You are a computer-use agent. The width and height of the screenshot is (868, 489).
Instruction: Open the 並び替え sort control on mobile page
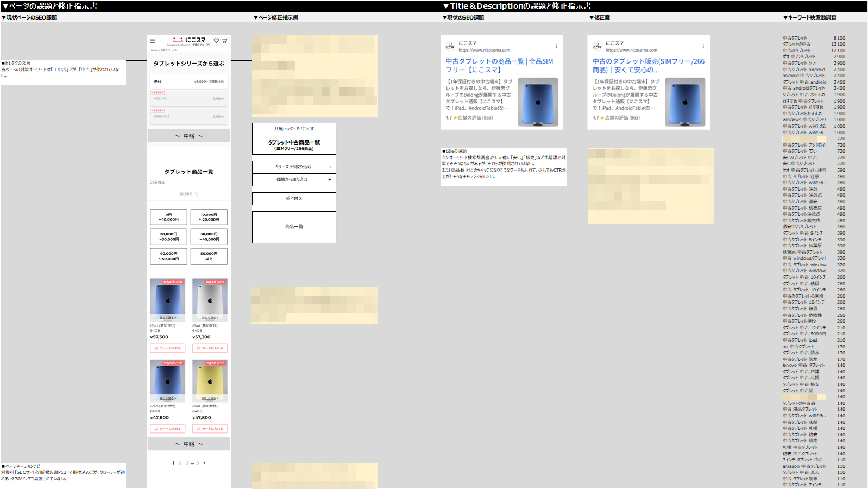(188, 194)
